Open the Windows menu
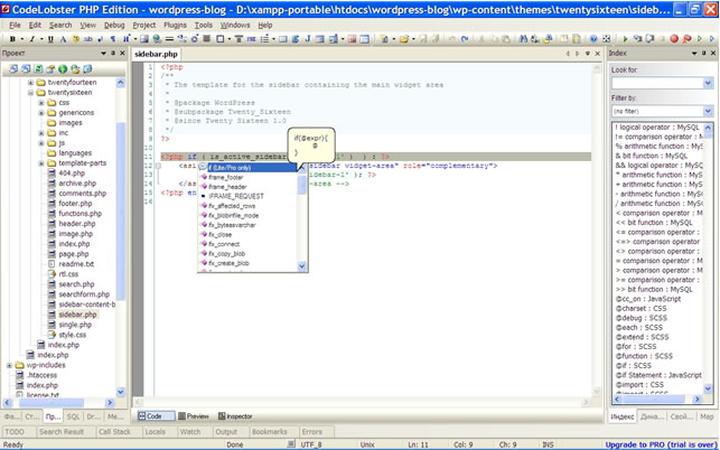Screen dimensions: 720x450 pos(235,25)
